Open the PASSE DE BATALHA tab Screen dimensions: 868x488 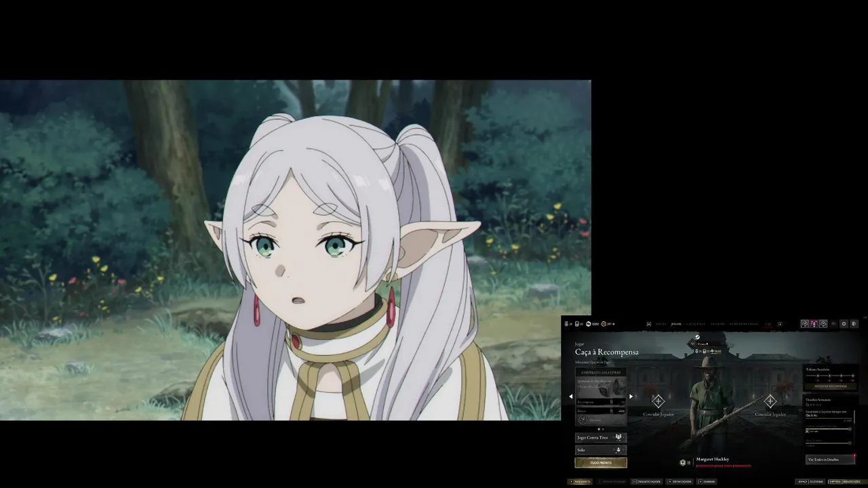pos(744,324)
